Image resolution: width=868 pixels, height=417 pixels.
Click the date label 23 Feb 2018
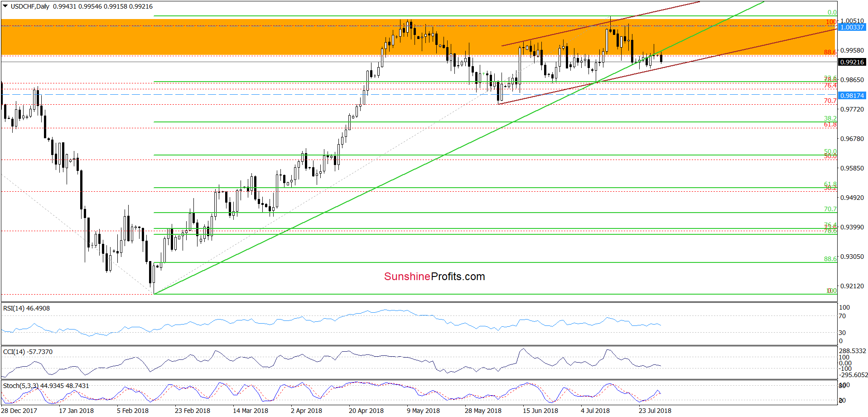click(193, 411)
